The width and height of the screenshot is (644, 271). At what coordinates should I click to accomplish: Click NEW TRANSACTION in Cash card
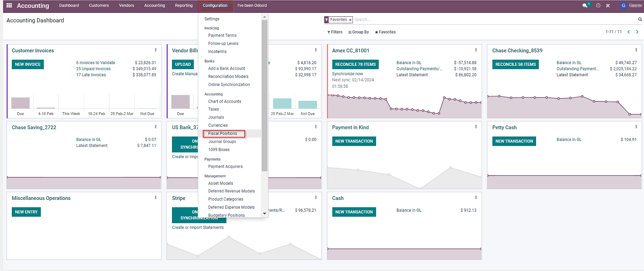(x=354, y=212)
